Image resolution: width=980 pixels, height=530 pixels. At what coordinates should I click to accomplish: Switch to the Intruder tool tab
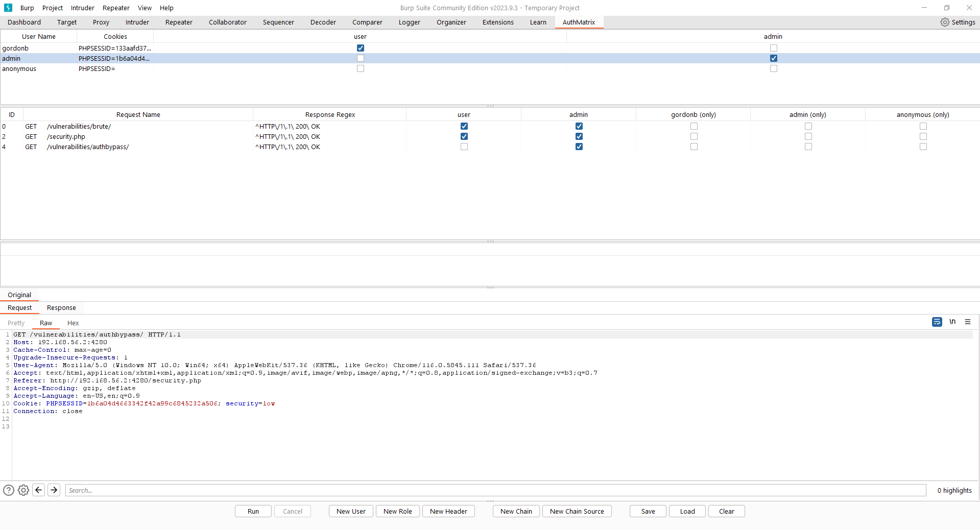(x=137, y=22)
